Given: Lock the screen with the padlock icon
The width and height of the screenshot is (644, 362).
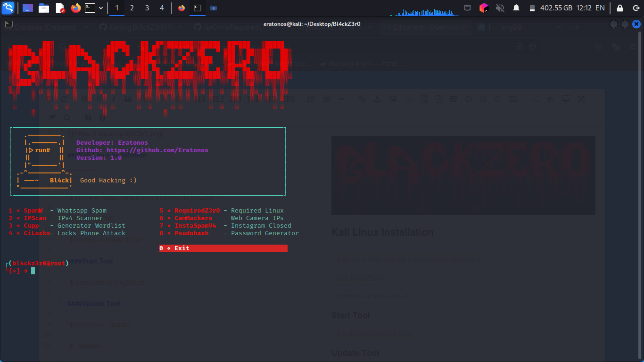Looking at the screenshot, I should click(620, 8).
